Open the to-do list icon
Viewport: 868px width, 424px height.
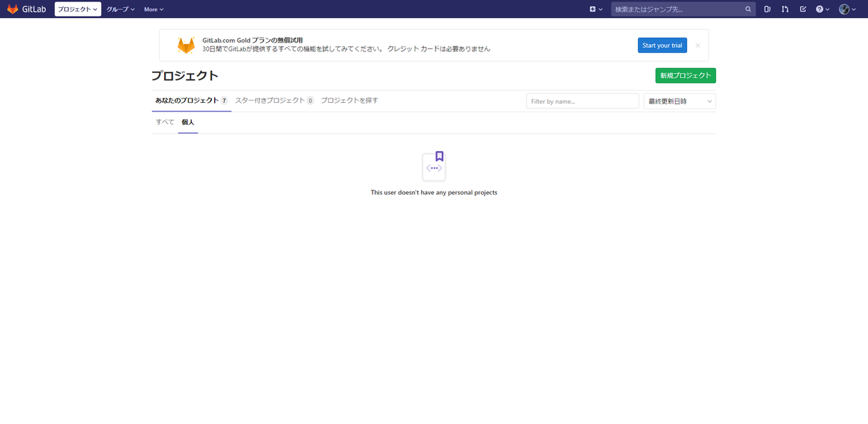click(x=803, y=9)
